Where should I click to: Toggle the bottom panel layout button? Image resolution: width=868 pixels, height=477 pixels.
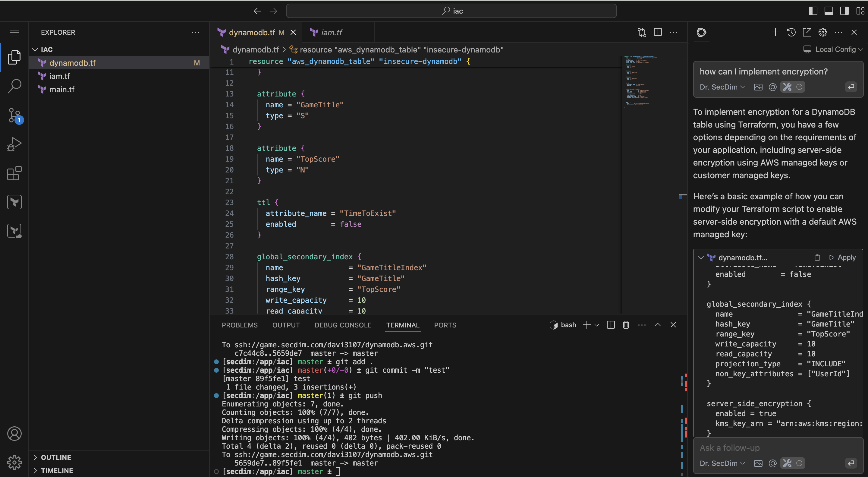tap(829, 11)
